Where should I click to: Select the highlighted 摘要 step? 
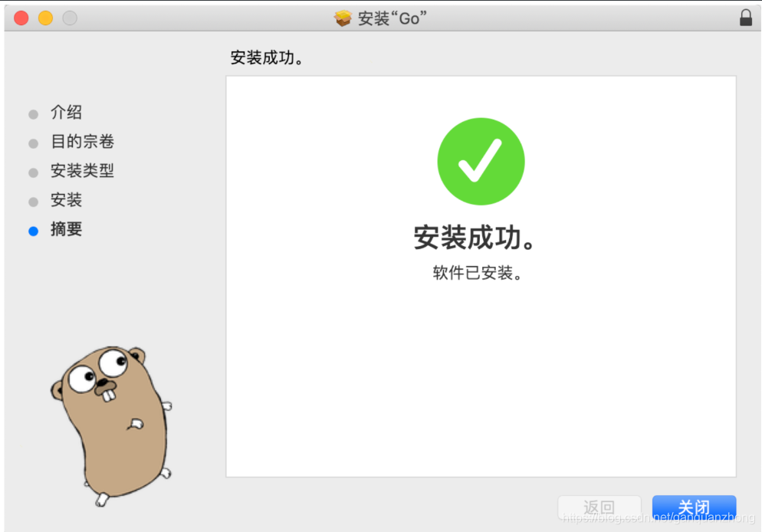tap(67, 230)
